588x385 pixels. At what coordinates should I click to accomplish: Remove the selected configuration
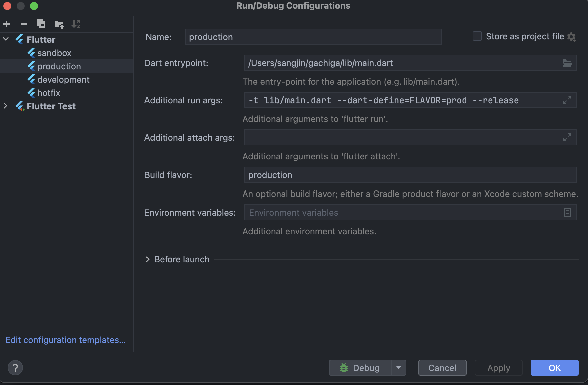(x=24, y=24)
